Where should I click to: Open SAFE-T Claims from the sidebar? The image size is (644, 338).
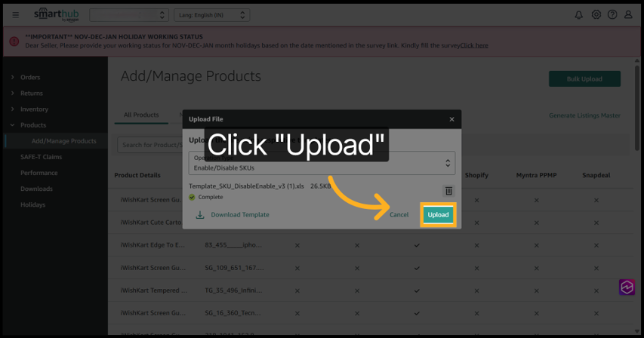point(41,157)
